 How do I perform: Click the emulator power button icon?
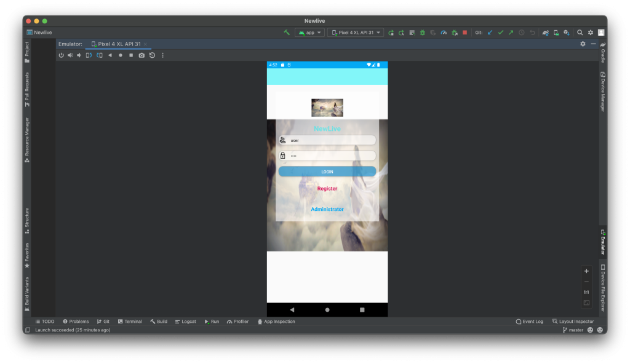tap(61, 55)
